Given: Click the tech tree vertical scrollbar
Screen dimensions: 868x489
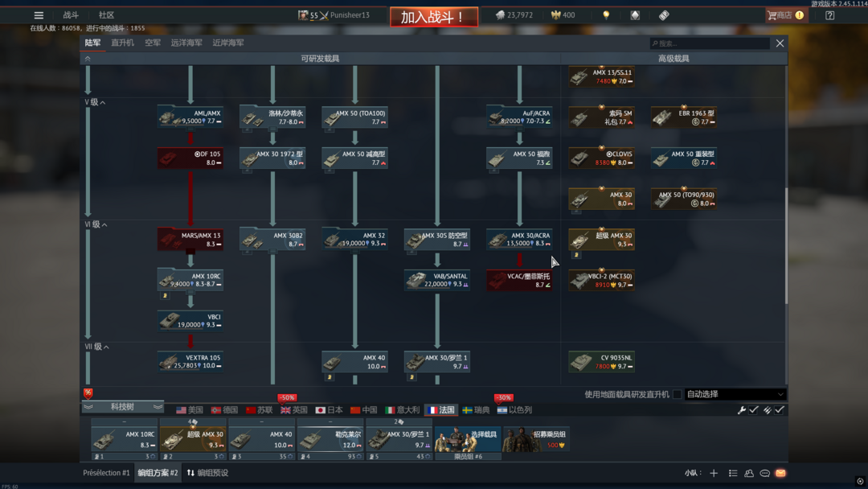Looking at the screenshot, I should (x=786, y=246).
